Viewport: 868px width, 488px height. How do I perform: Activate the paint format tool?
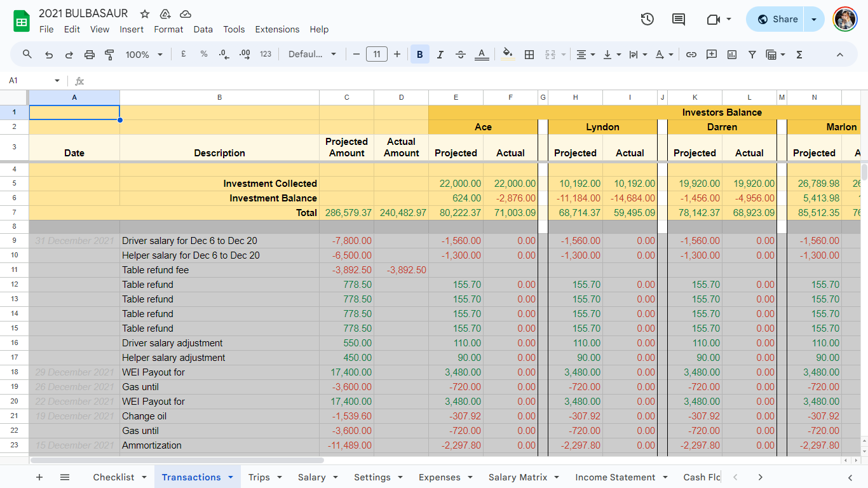click(x=109, y=55)
